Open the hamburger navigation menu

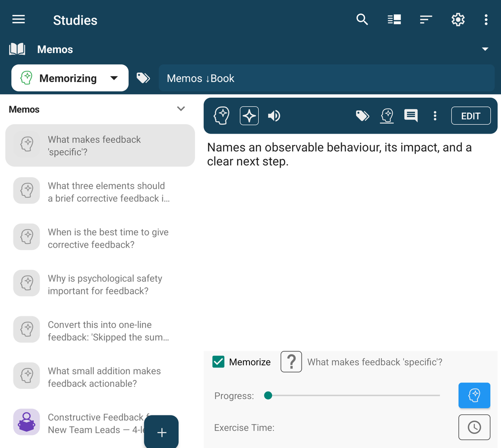19,20
